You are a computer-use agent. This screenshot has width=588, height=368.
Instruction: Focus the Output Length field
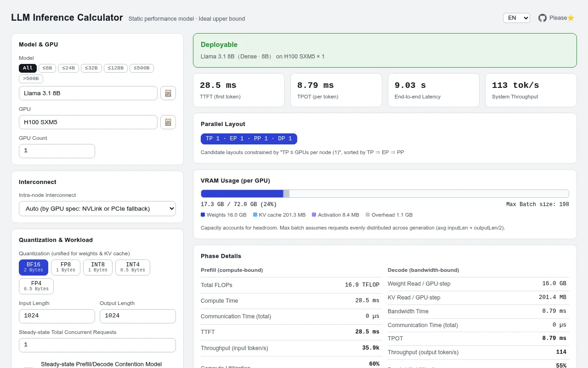(138, 316)
